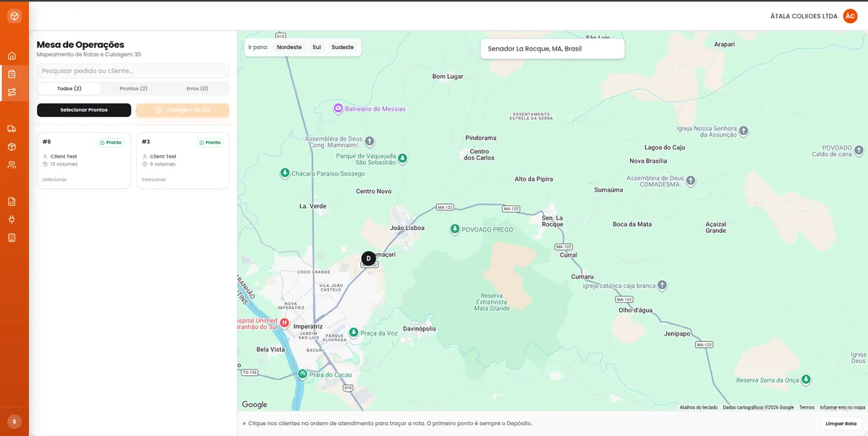Open the truck vehicles sidebar icon
The image size is (868, 436).
coord(12,129)
